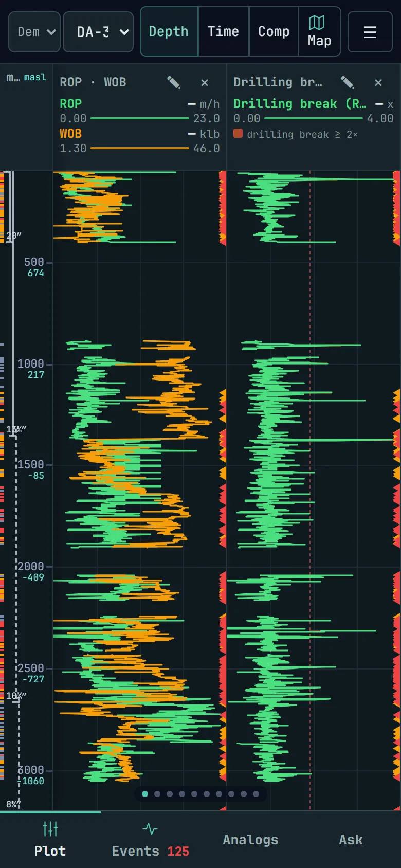Select the first page indicator dot
Screen dimensions: 401x868
pos(145,794)
